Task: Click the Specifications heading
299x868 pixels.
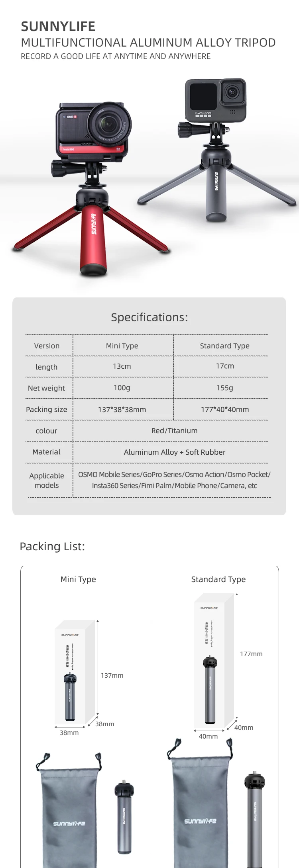Action: coord(149,317)
